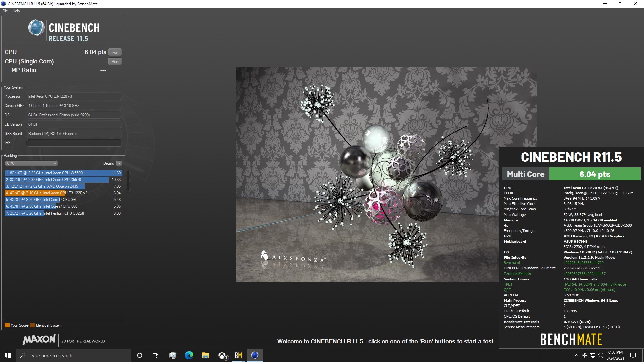
Task: Click the QPC timer entry in BenchMate
Action: click(x=507, y=290)
